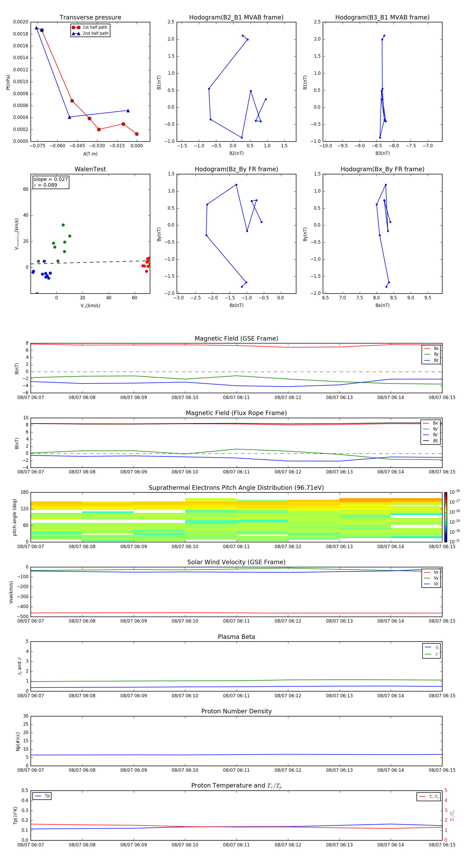Click the 'pitch angle (deg)' axis label
Image resolution: width=473 pixels, height=868 pixels.
coord(14,517)
